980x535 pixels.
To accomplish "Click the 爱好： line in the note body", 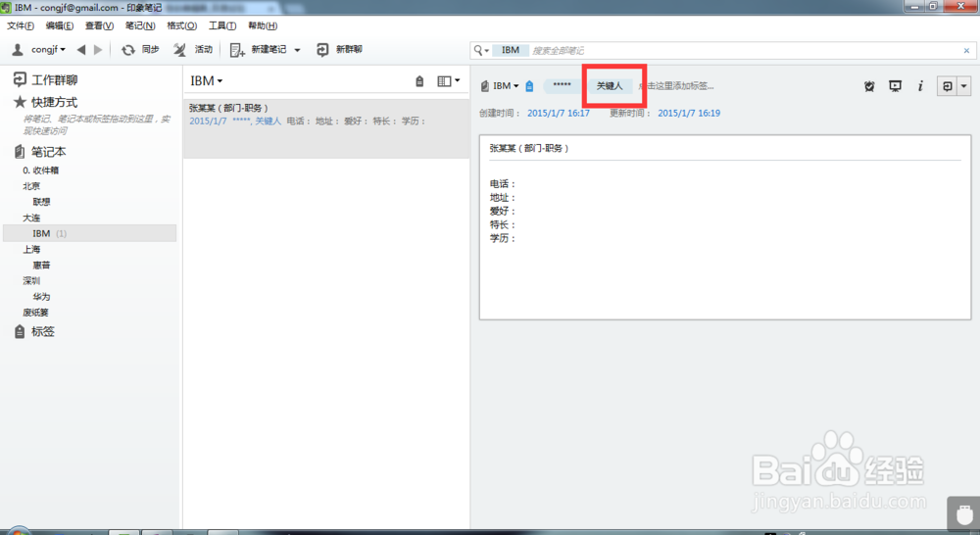I will [x=503, y=212].
